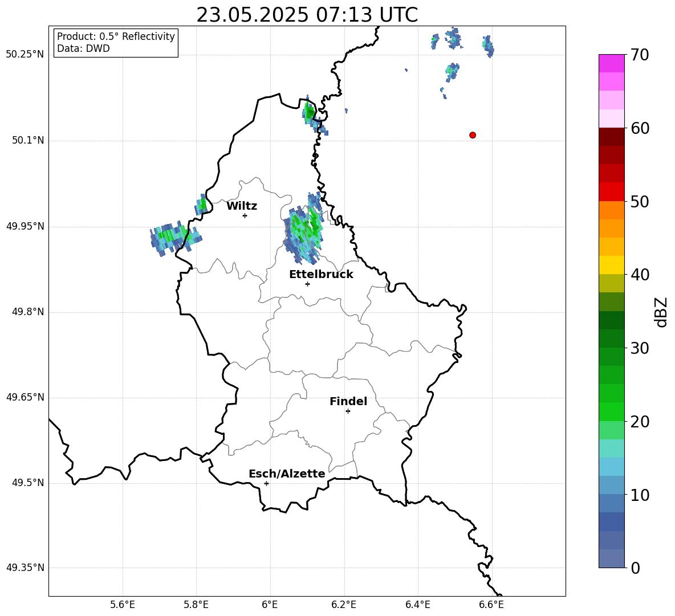Click the colorbar tick value 20
This screenshot has width=675, height=616.
[x=640, y=422]
